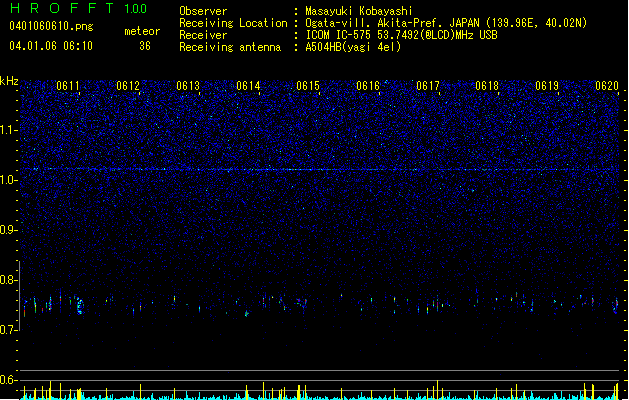Click the meteor label

coord(142,31)
